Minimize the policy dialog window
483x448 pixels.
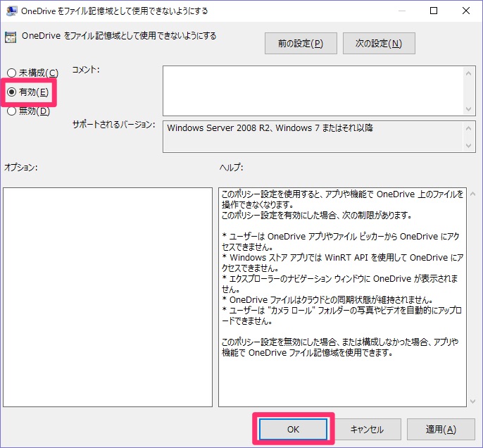tap(401, 11)
